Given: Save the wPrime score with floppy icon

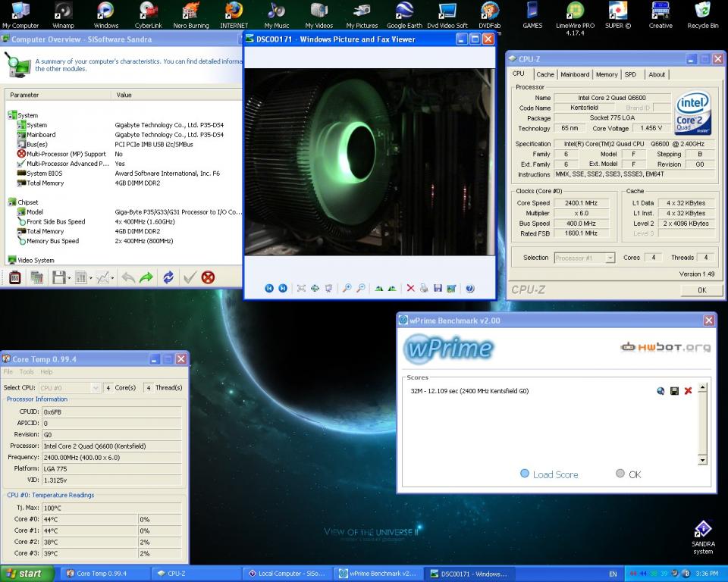Looking at the screenshot, I should click(x=675, y=391).
